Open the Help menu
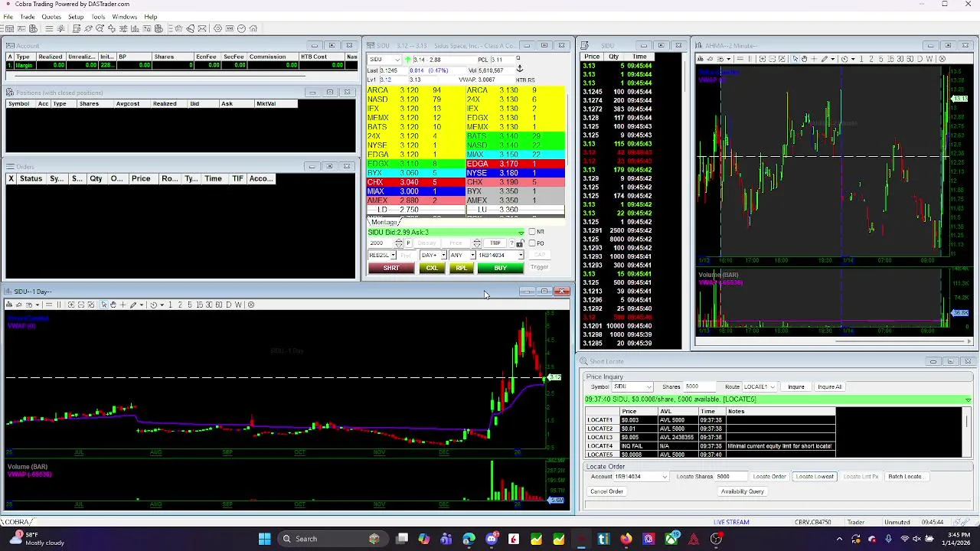 [x=151, y=17]
